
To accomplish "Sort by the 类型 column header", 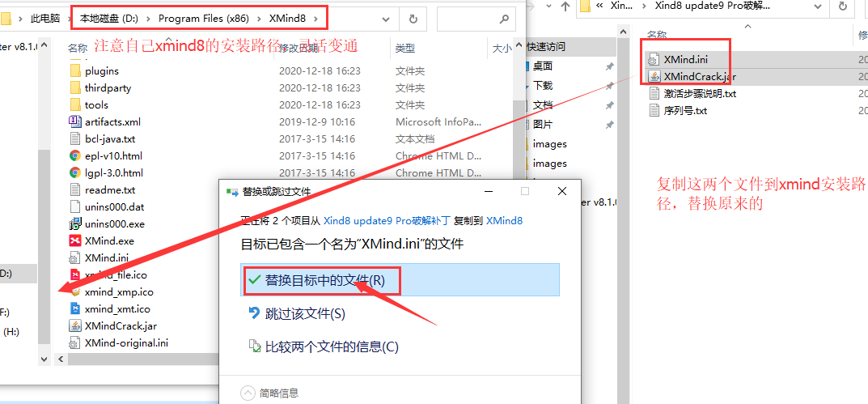I will point(405,49).
